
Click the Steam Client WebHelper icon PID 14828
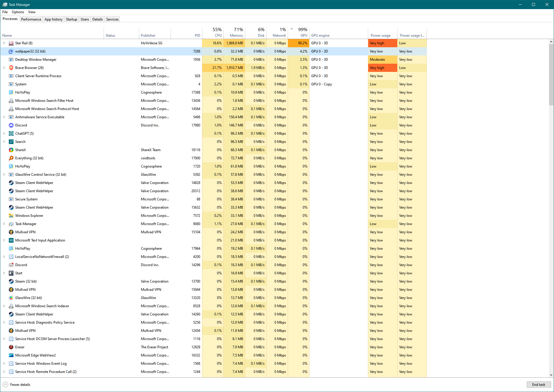11,183
